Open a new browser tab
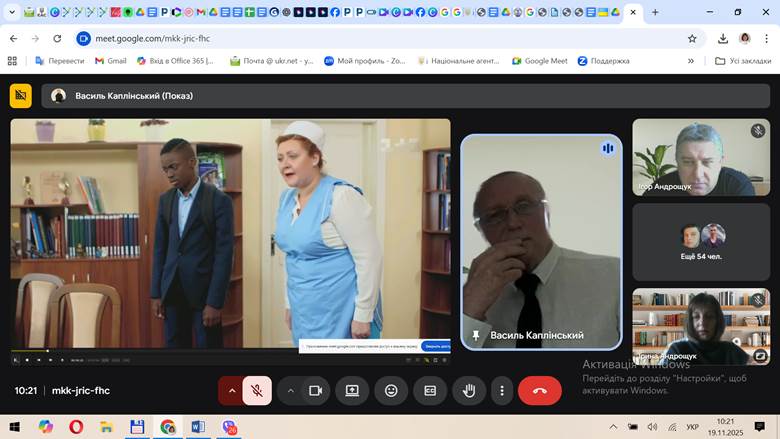This screenshot has width=780, height=439. [655, 13]
